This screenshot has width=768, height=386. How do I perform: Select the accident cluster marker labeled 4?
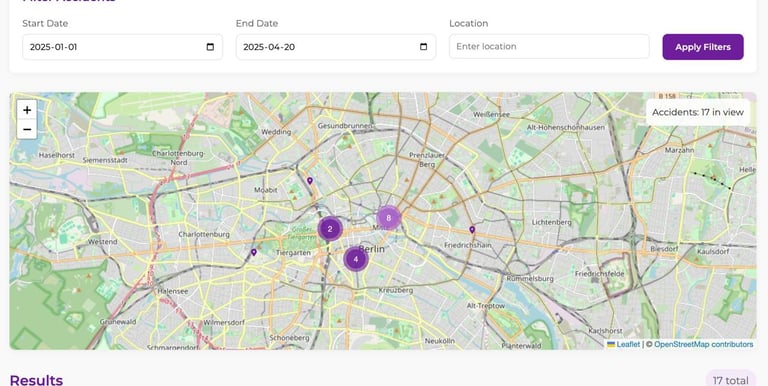tap(356, 259)
